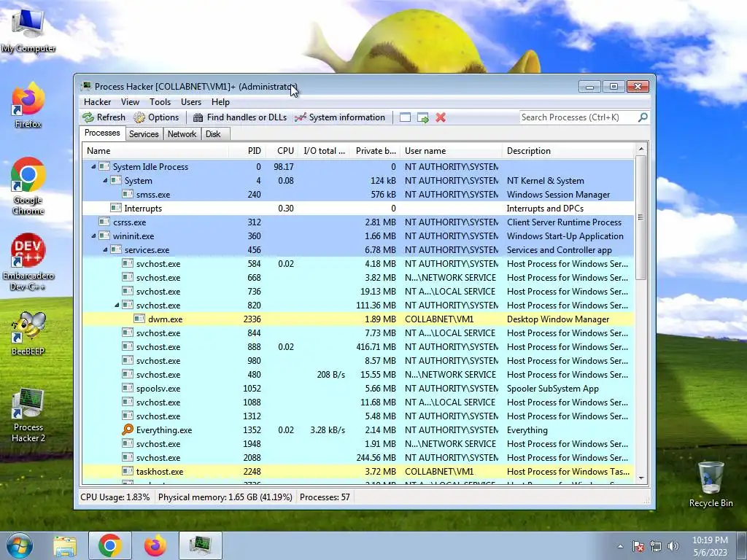The image size is (747, 560).
Task: Click the find window toolbar icon
Action: (x=405, y=117)
